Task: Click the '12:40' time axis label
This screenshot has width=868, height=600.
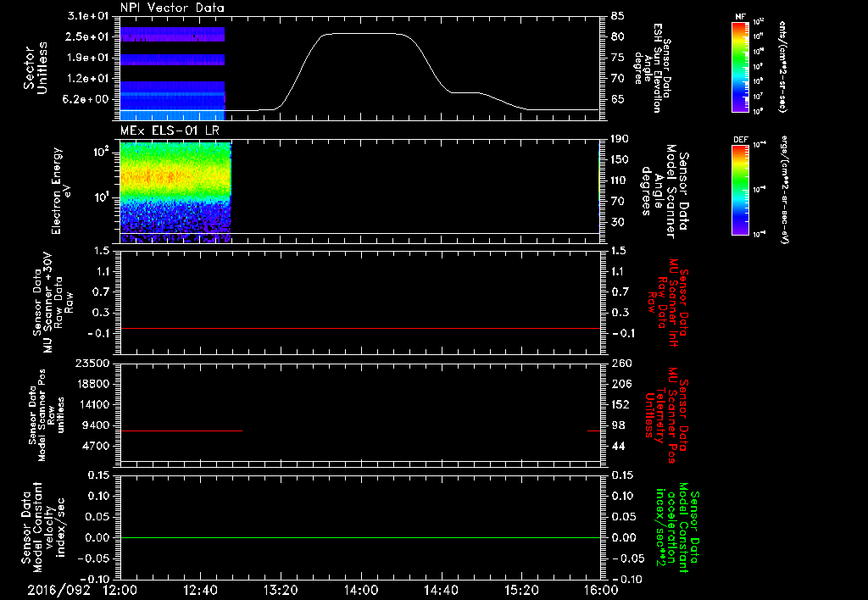Action: click(x=200, y=590)
